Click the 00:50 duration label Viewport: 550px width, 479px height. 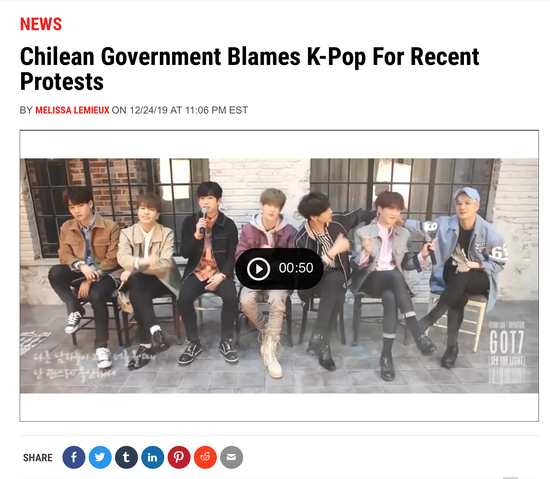(x=296, y=268)
